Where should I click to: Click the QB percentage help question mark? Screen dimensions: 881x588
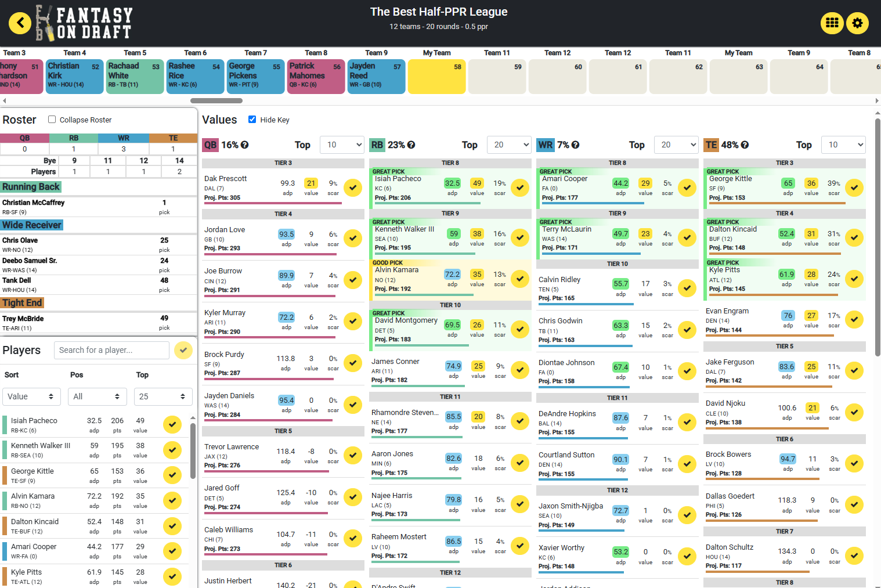(x=245, y=145)
